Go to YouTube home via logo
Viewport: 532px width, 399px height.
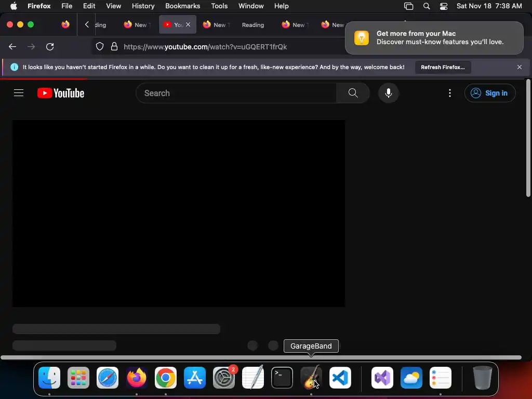tap(61, 93)
